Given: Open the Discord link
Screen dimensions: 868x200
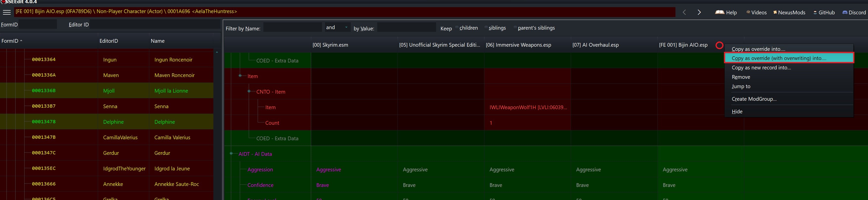Looking at the screenshot, I should point(854,12).
